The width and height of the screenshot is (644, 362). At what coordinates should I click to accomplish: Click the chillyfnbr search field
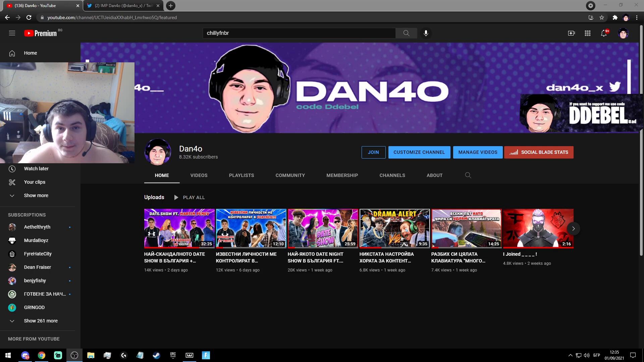coord(299,33)
